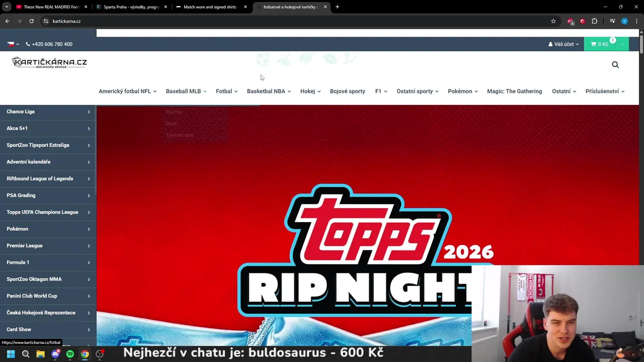Open the Hokej menu
The image size is (644, 362).
coord(310,91)
